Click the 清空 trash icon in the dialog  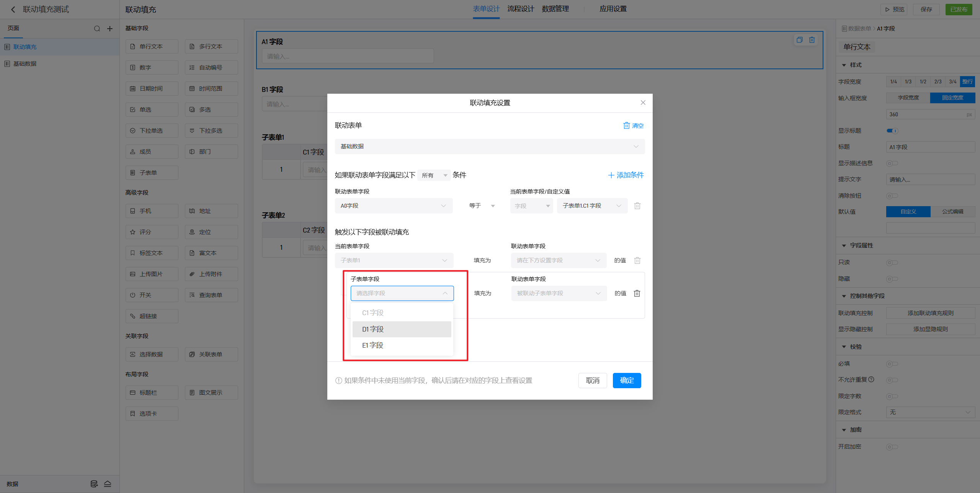(x=627, y=125)
